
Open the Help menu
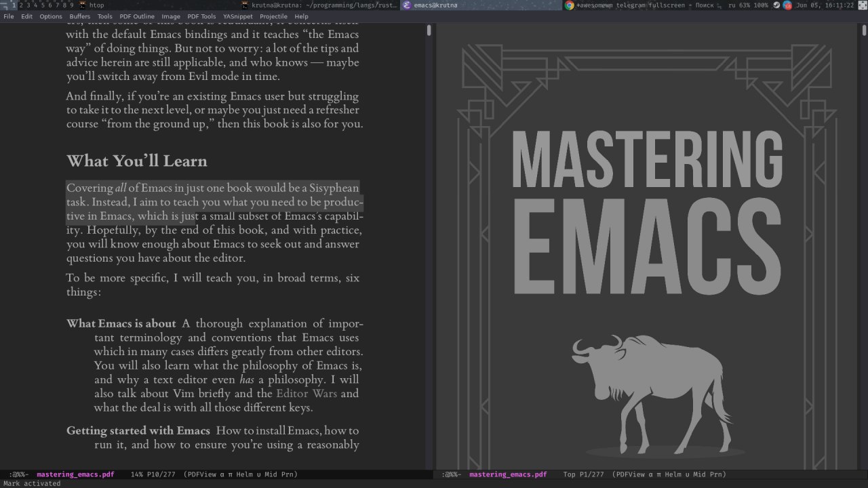click(301, 16)
